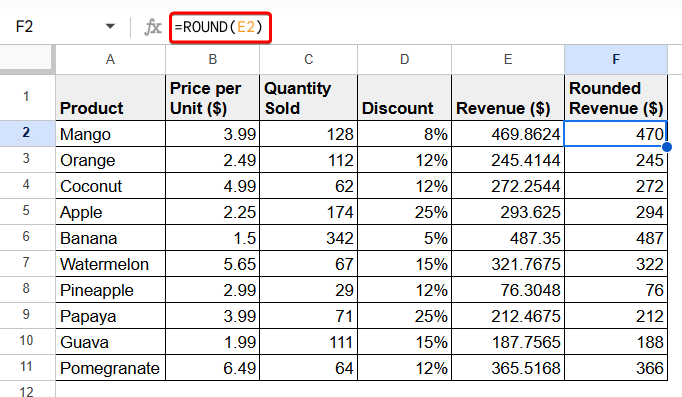Image resolution: width=682 pixels, height=397 pixels.
Task: Select the Banana cell
Action: click(x=110, y=237)
